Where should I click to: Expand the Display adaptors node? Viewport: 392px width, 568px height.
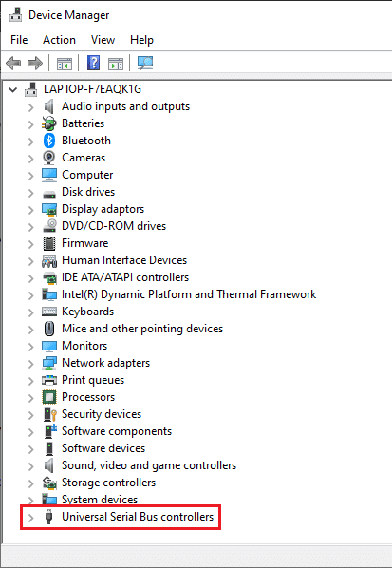tap(31, 210)
